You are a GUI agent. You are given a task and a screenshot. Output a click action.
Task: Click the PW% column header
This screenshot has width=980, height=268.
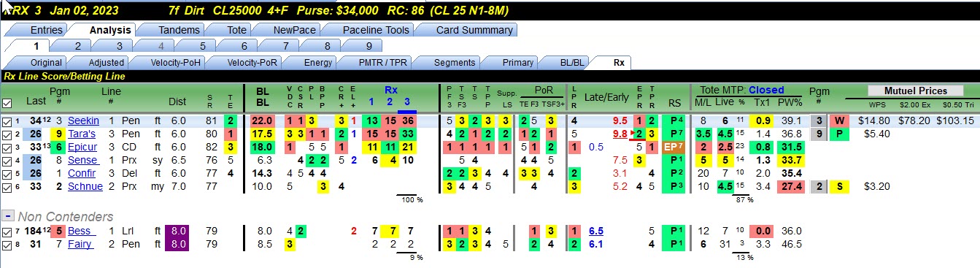(790, 102)
